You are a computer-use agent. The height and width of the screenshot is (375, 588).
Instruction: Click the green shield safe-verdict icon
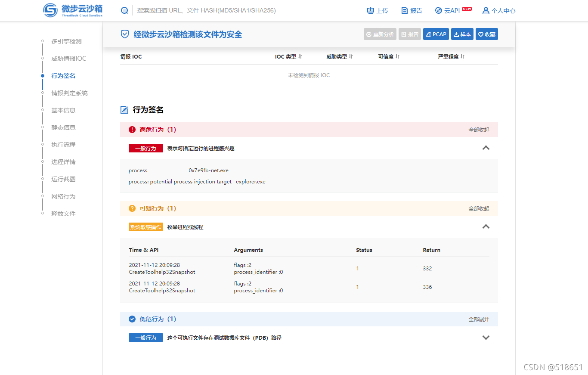125,34
